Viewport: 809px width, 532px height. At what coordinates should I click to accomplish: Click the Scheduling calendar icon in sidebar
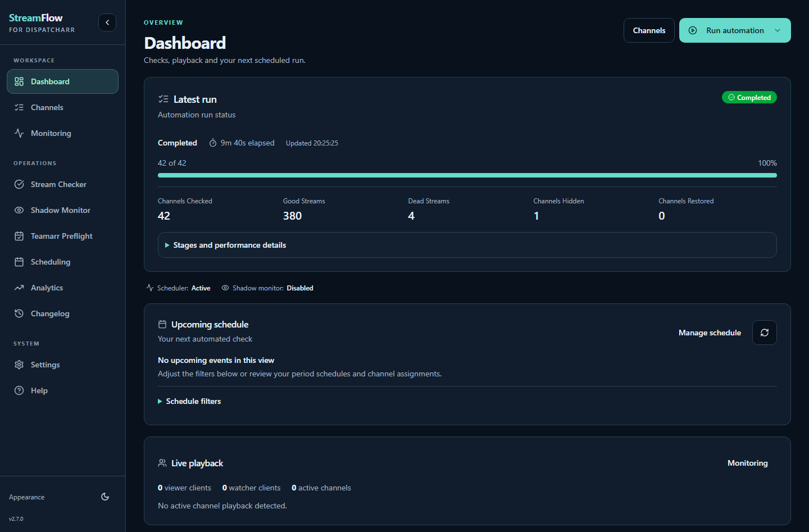pyautogui.click(x=19, y=262)
